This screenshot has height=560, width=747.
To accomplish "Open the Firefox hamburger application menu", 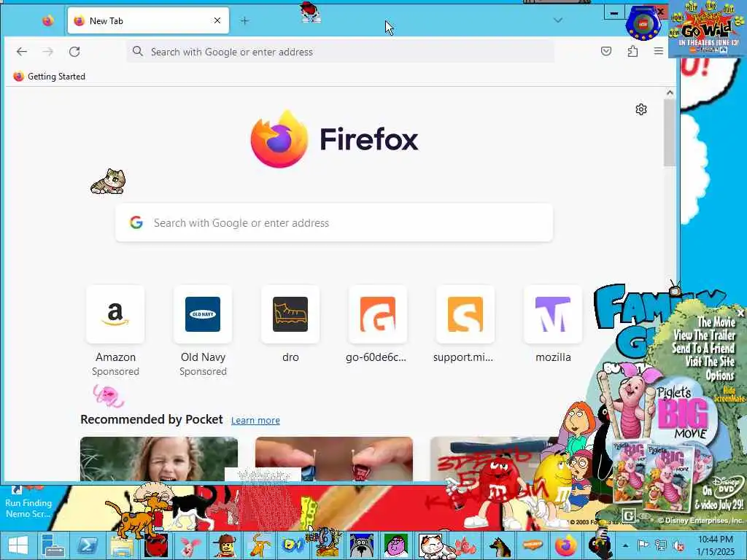I will (659, 51).
